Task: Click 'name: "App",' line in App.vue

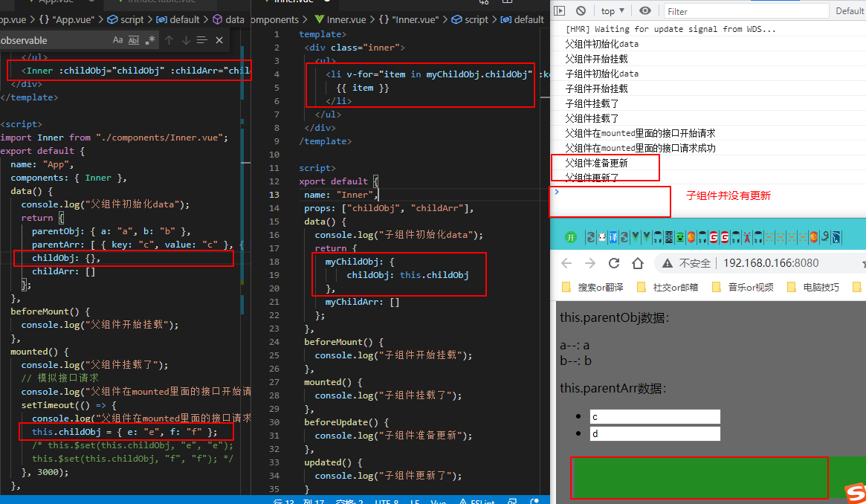Action: pos(42,164)
